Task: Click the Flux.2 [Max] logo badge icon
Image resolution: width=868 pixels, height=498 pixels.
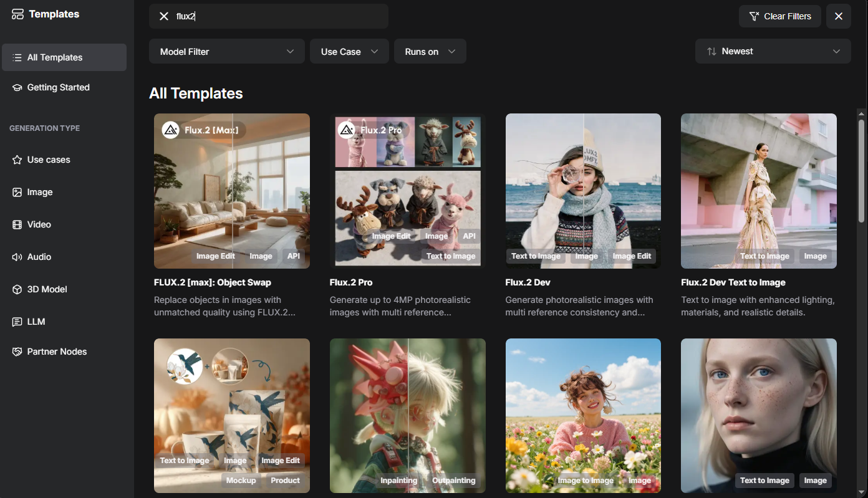Action: [171, 130]
